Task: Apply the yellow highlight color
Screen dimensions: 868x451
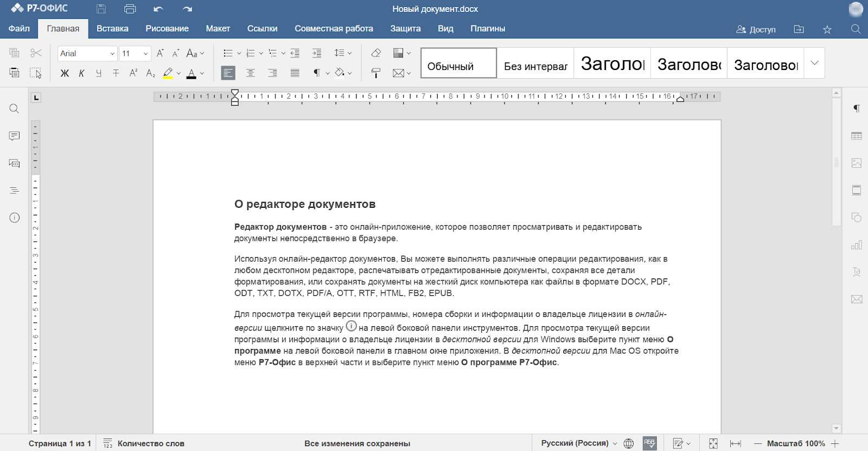Action: pyautogui.click(x=168, y=73)
